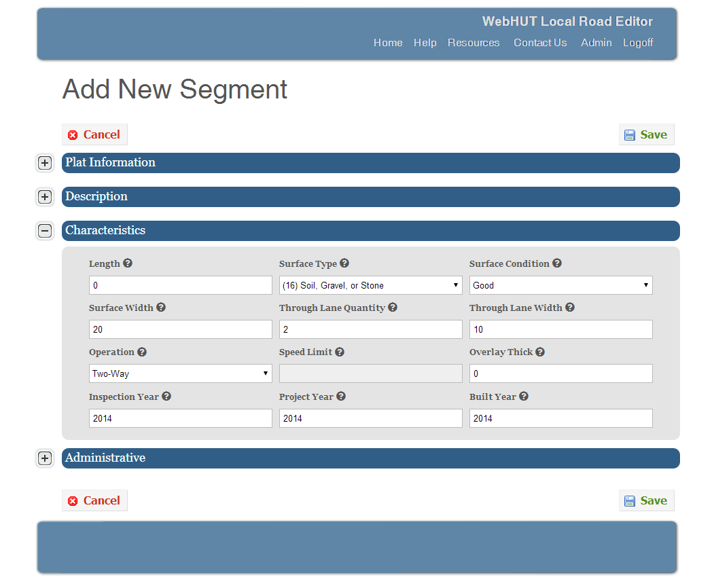Focus the Through Lane Quantity field
The width and height of the screenshot is (714, 588).
click(x=371, y=329)
